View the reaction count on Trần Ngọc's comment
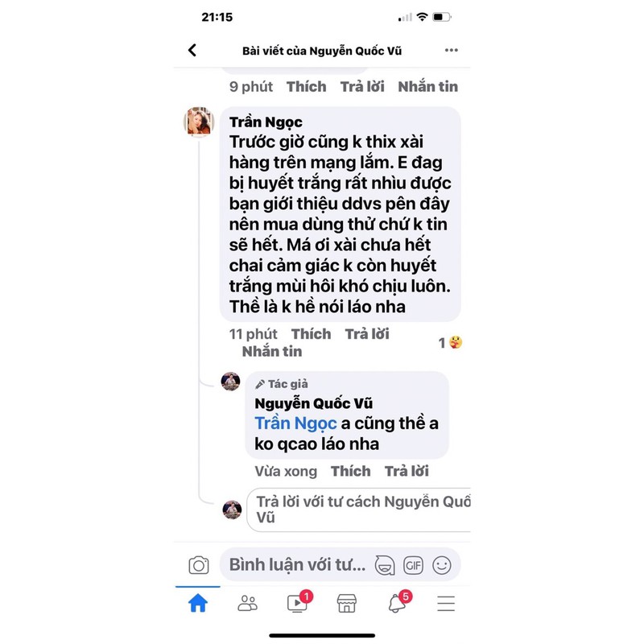This screenshot has width=644, height=644. 450,343
